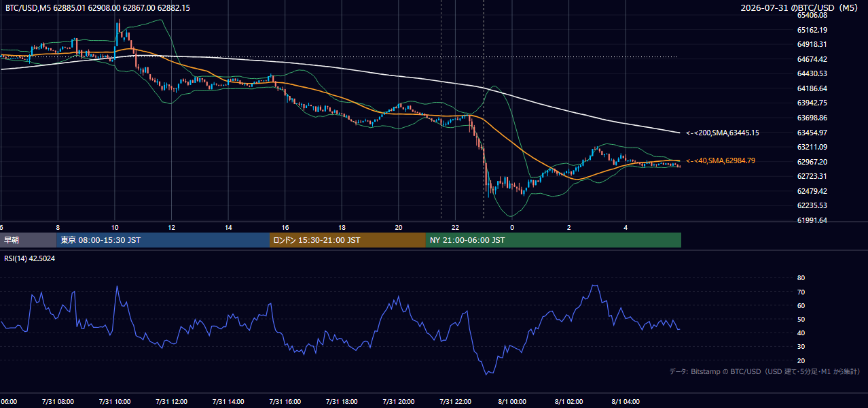The height and width of the screenshot is (408, 868).
Task: Click price axis value 64430.53
Action: point(812,73)
